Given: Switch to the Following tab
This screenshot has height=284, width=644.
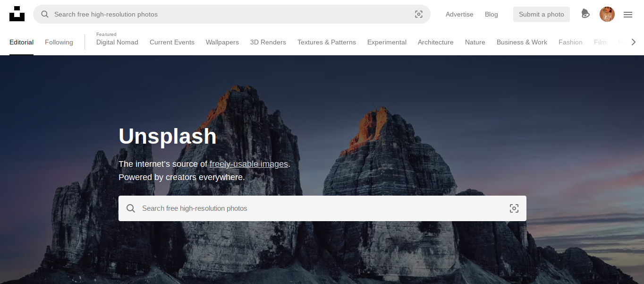Looking at the screenshot, I should pos(59,42).
